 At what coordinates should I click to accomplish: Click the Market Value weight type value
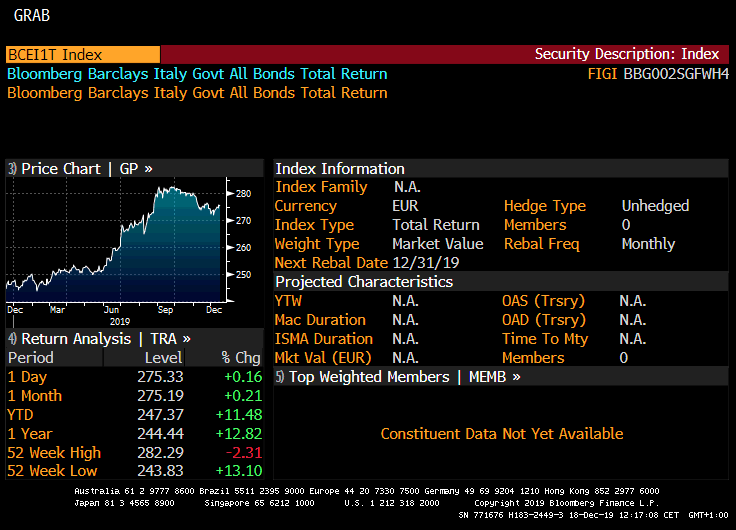point(438,244)
